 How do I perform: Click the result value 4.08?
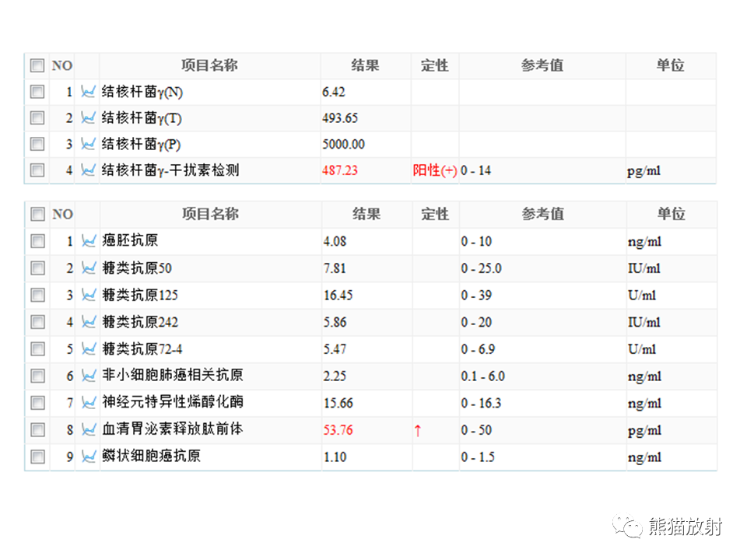tap(335, 241)
